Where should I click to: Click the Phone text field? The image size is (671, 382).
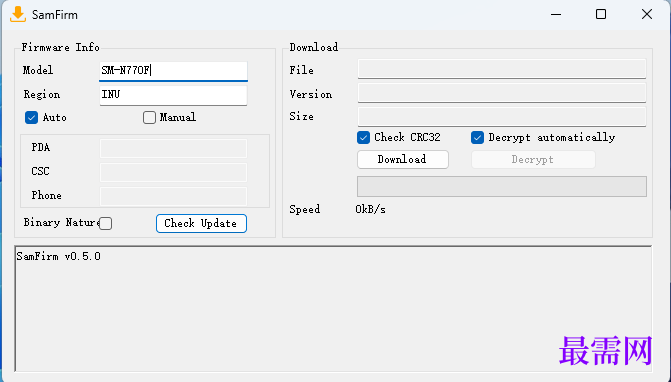(x=173, y=196)
